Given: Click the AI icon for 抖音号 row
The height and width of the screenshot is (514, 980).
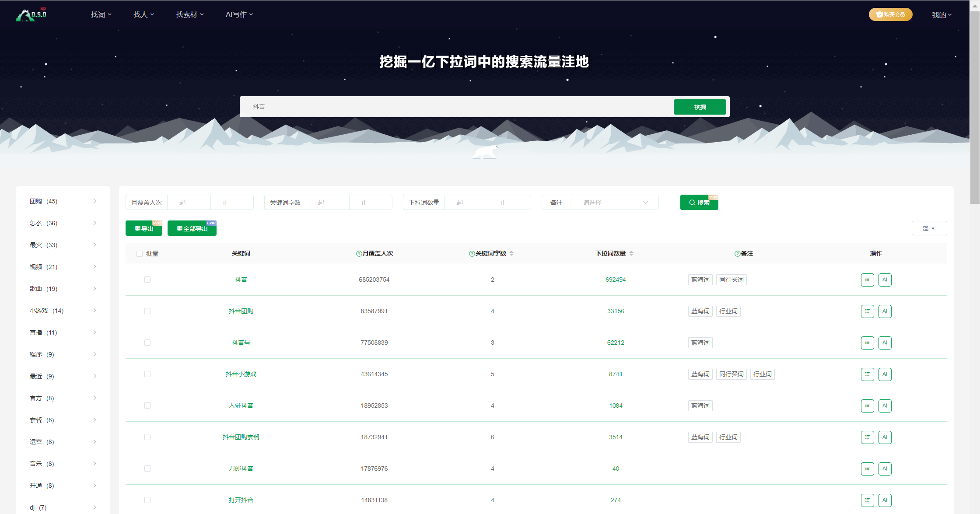Looking at the screenshot, I should pyautogui.click(x=885, y=343).
